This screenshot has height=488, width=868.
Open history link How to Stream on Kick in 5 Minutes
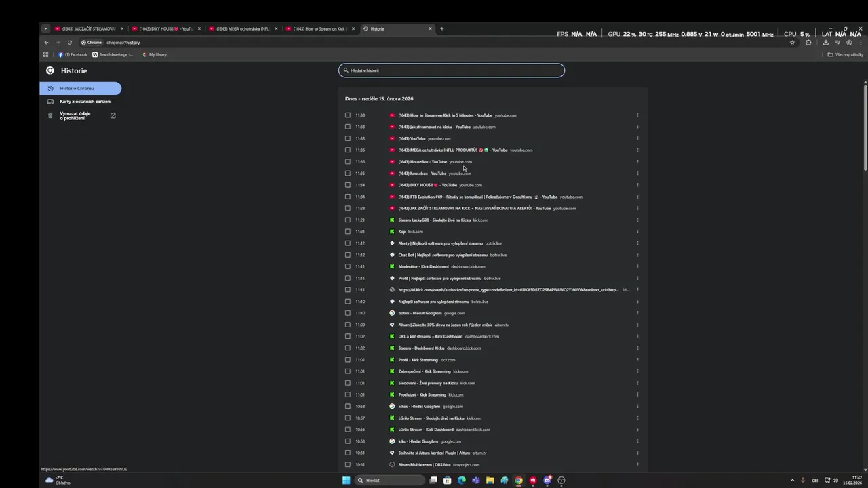pos(445,115)
